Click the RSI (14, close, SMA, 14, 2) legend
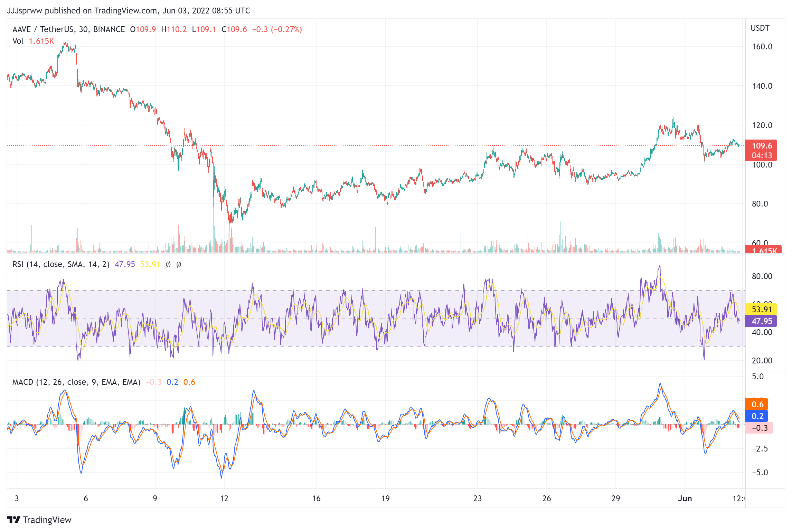The height and width of the screenshot is (532, 792). pos(61,264)
